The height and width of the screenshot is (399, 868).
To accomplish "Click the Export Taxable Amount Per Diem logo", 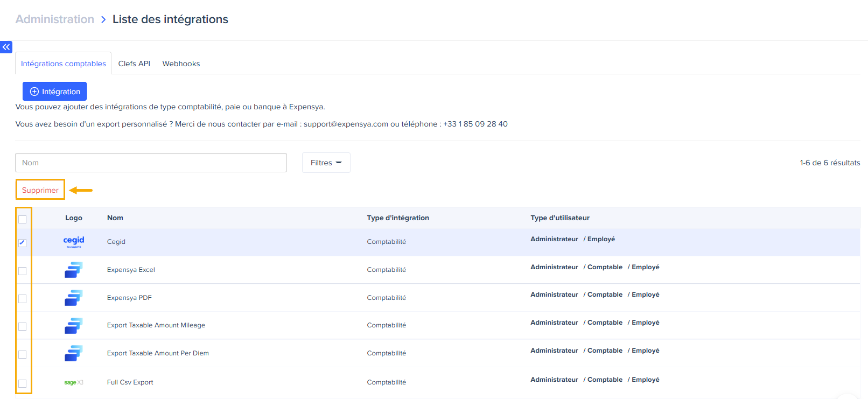I will coord(74,353).
